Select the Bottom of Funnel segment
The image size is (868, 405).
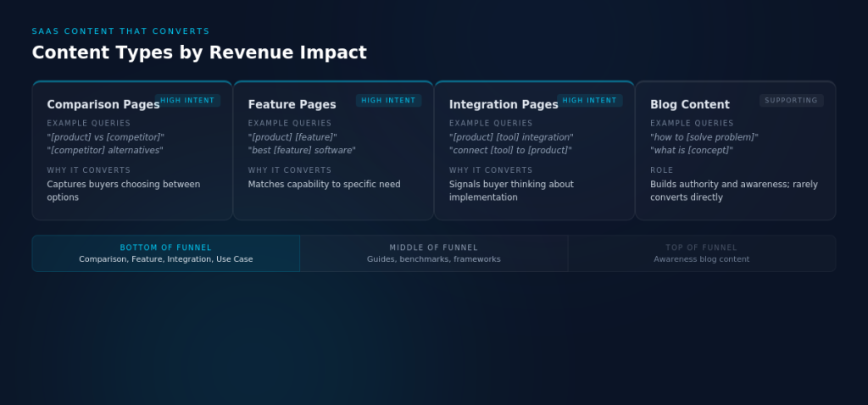click(166, 253)
